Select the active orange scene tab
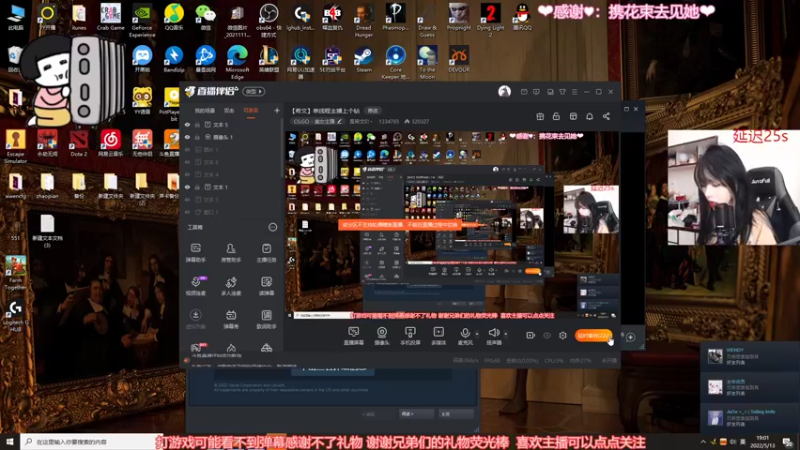800x450 pixels. pos(251,110)
